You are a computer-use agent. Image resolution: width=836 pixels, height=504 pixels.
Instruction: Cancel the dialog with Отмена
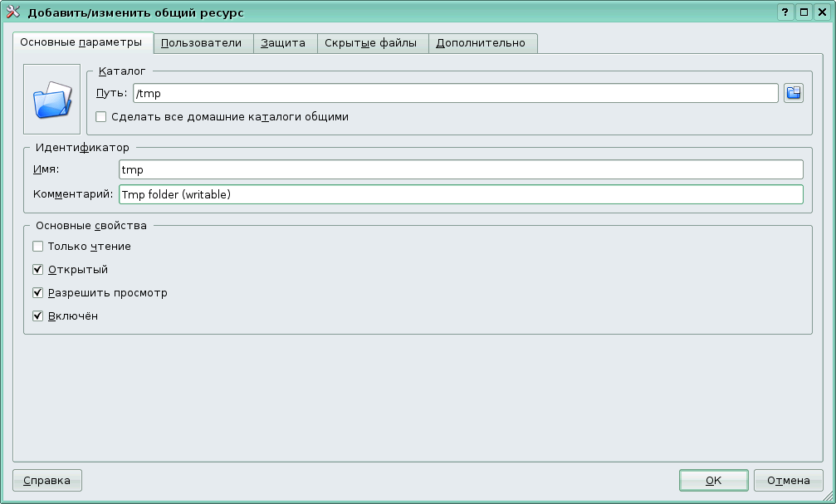787,480
